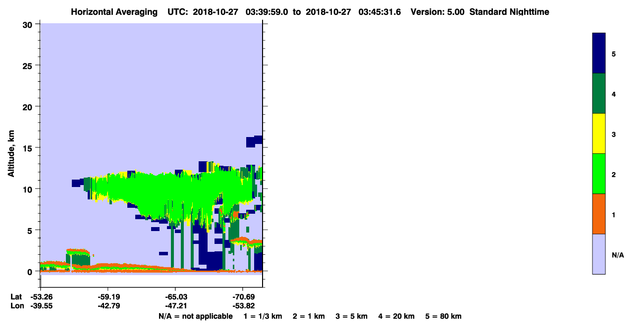Click 'Version: 5.00' in the title
Screen dimensions: 644x330
[437, 12]
